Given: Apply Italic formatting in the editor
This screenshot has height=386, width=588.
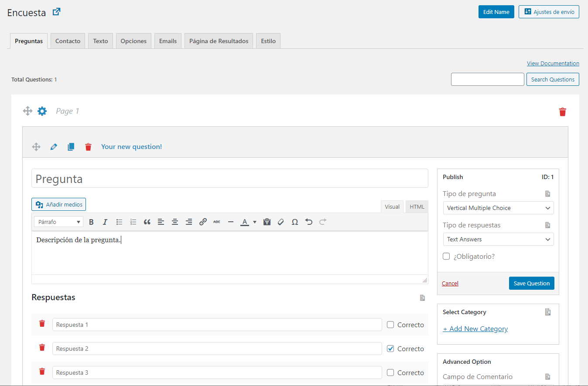Looking at the screenshot, I should click(105, 222).
